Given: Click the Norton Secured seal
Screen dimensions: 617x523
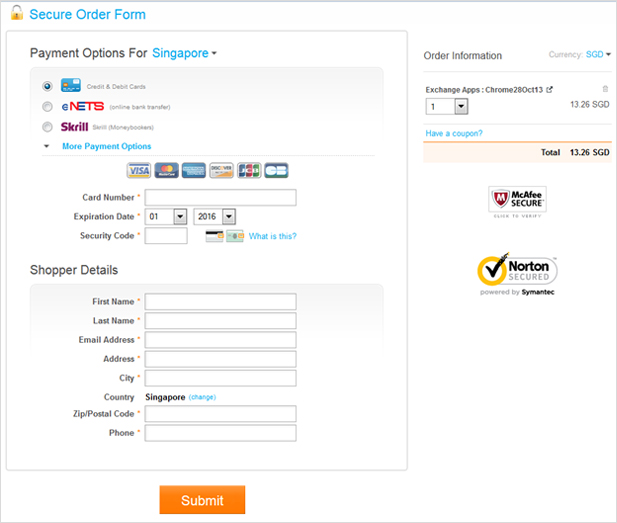Looking at the screenshot, I should coord(517,274).
